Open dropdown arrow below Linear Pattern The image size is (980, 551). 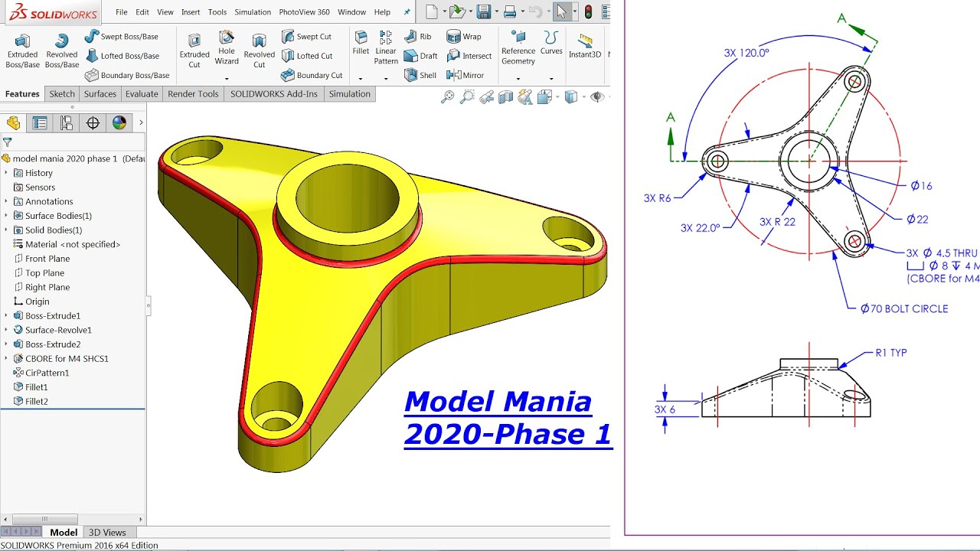(386, 78)
